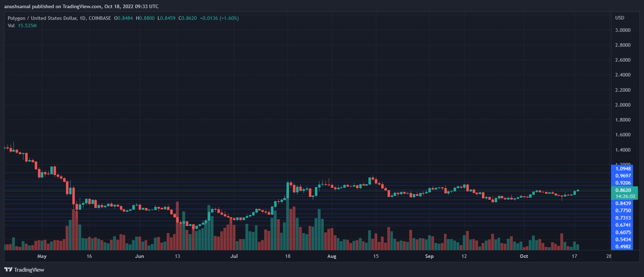
Task: Click the blue 0.4982 price level tag
Action: point(622,247)
